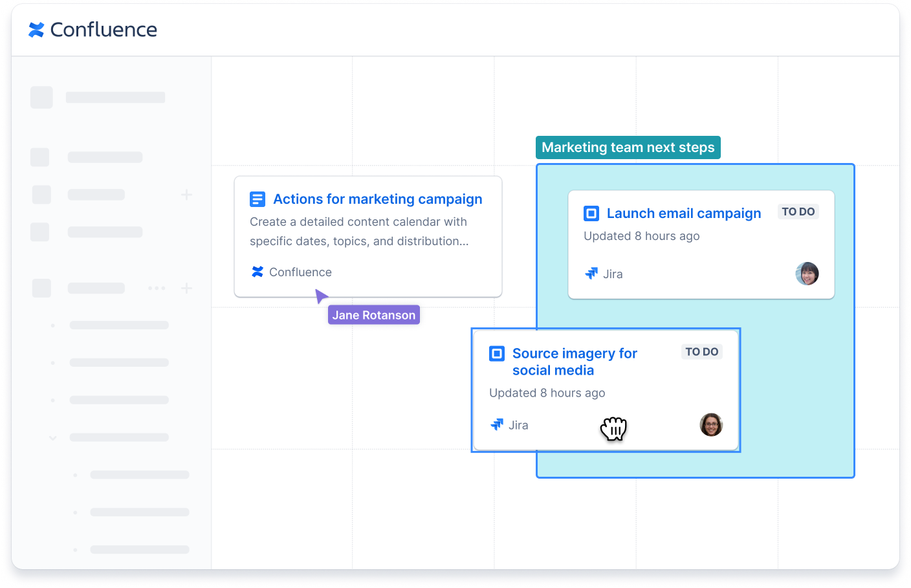The width and height of the screenshot is (911, 588).
Task: Click the Jira logo on Launch email campaign card
Action: click(x=591, y=274)
